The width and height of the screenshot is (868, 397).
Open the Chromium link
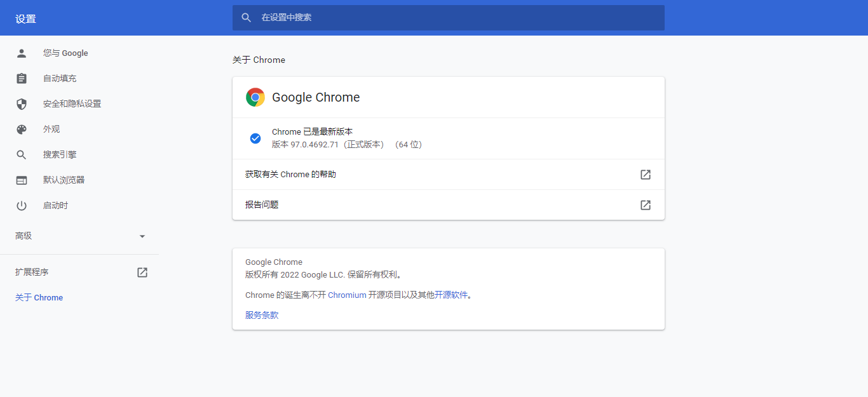pos(347,295)
